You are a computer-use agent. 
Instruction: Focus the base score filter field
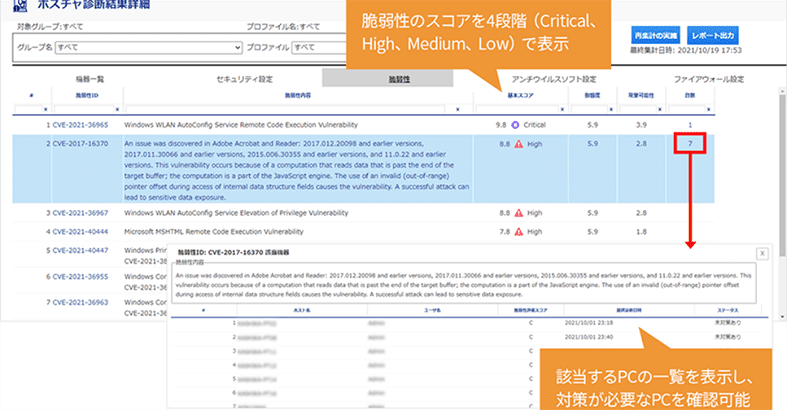517,109
